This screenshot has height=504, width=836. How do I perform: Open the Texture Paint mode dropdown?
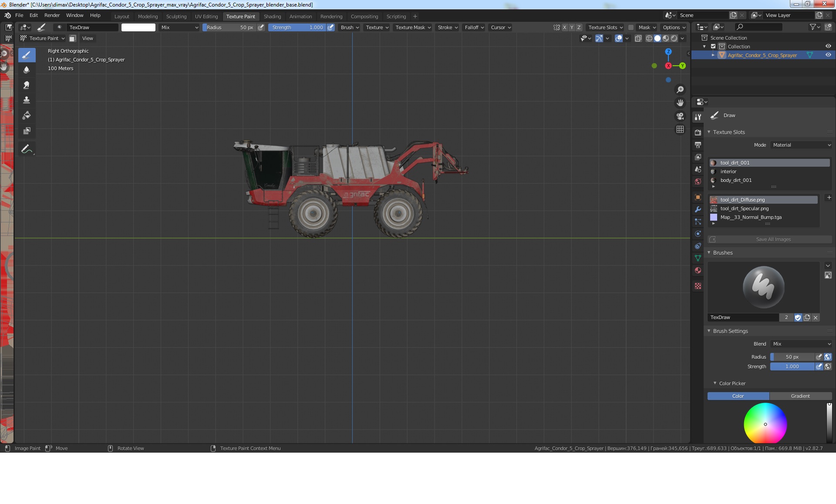tap(43, 38)
